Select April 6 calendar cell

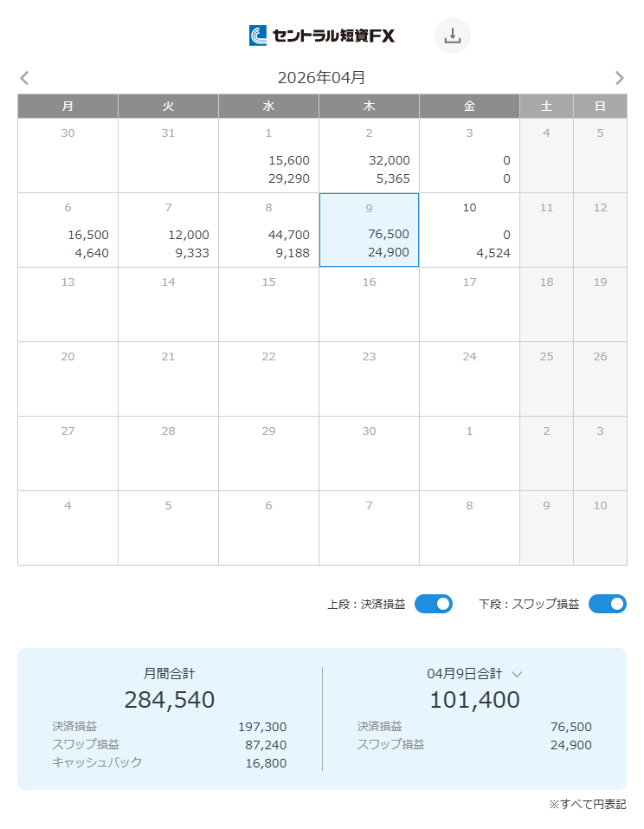pyautogui.click(x=68, y=230)
